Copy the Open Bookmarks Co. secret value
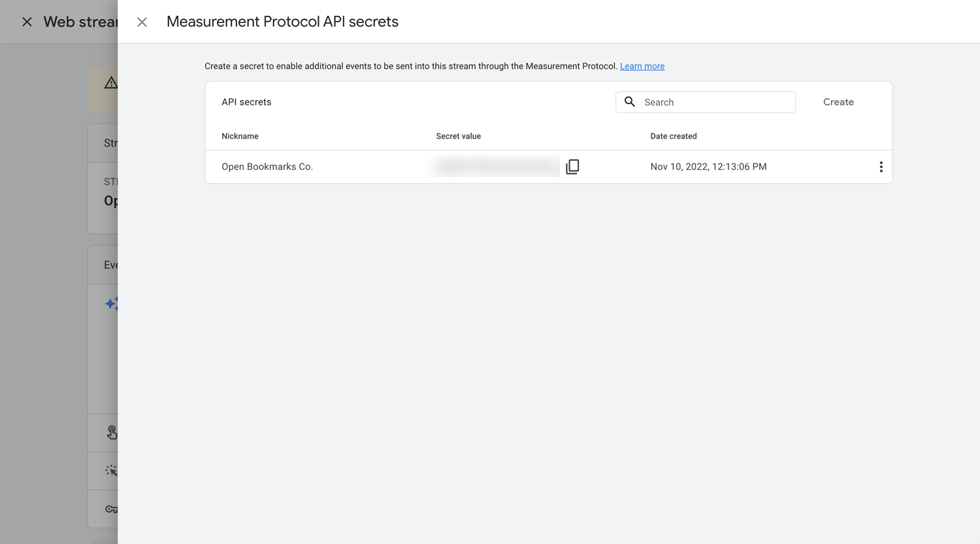The width and height of the screenshot is (980, 544). [x=572, y=167]
